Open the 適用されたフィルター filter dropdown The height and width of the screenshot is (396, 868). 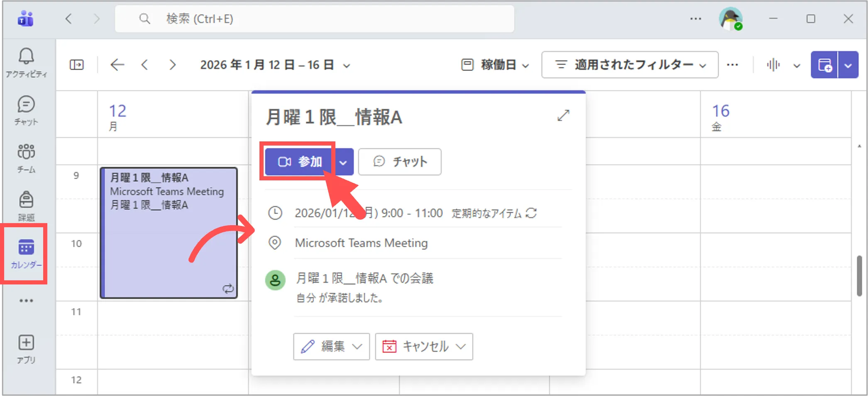click(630, 65)
